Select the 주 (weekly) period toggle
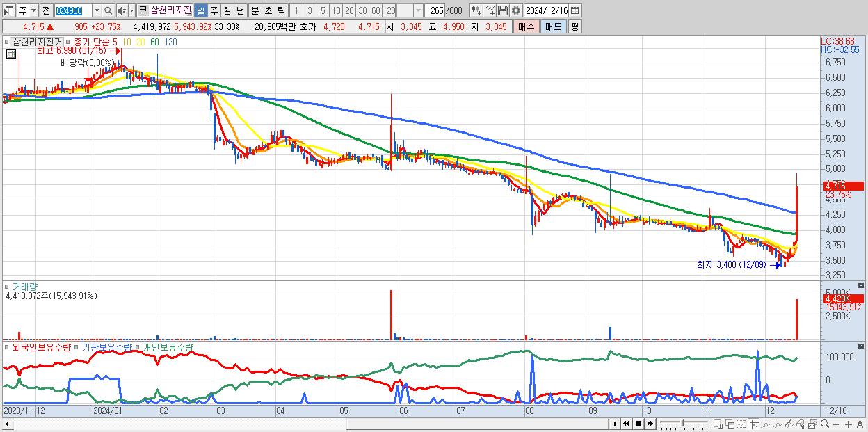The width and height of the screenshot is (868, 432). [214, 10]
